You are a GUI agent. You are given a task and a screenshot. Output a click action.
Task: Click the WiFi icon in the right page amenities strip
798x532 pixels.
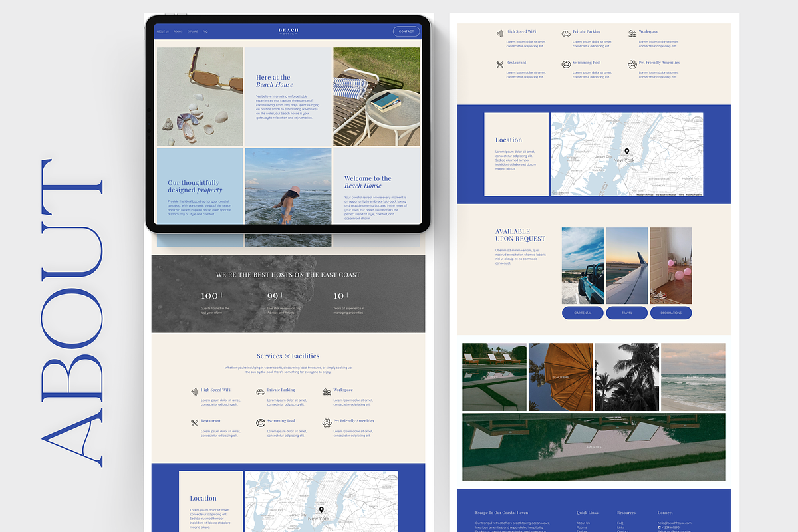(x=499, y=33)
